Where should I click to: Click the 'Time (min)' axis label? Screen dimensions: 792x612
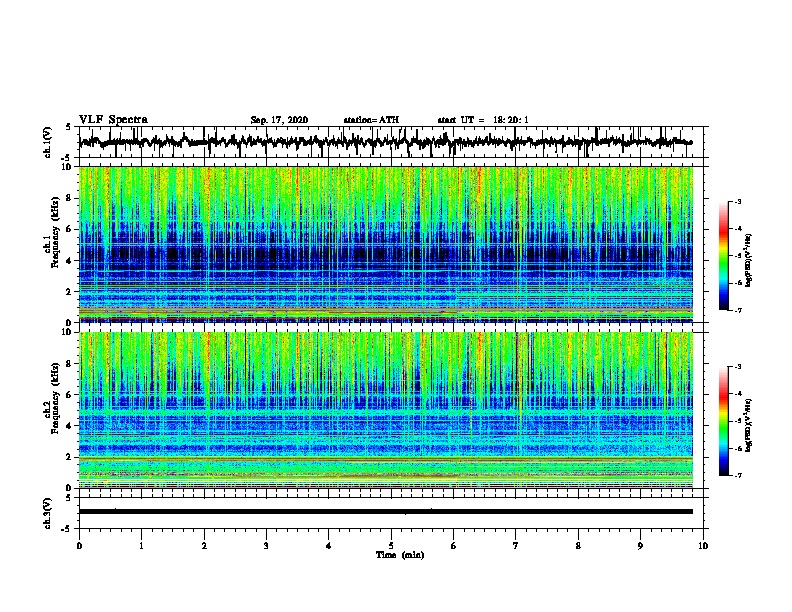400,555
